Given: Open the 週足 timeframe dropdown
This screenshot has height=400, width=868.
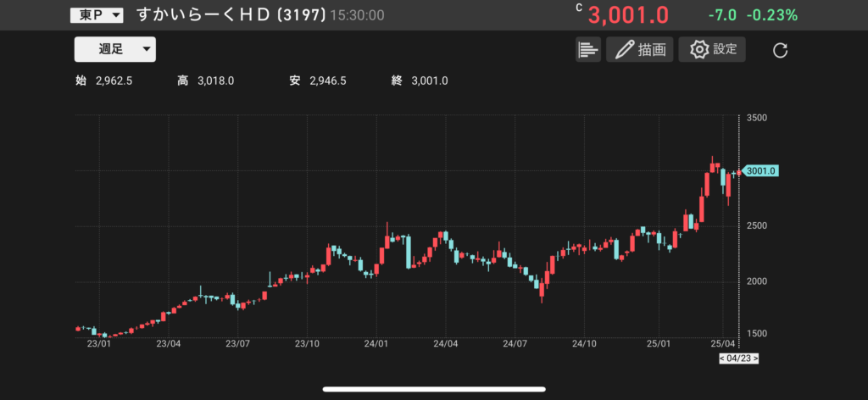Looking at the screenshot, I should pos(114,50).
